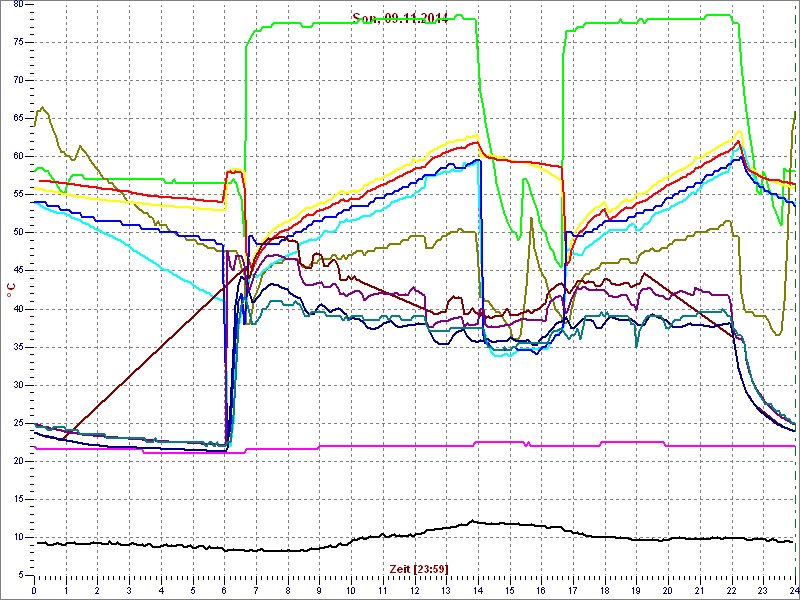Click the 20 label on temperature axis

tap(18, 461)
